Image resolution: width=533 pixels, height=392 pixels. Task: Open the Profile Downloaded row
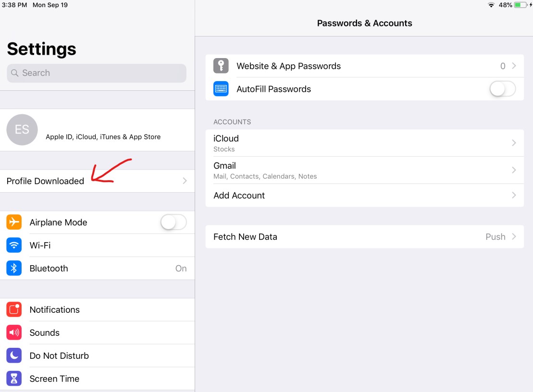coord(97,181)
